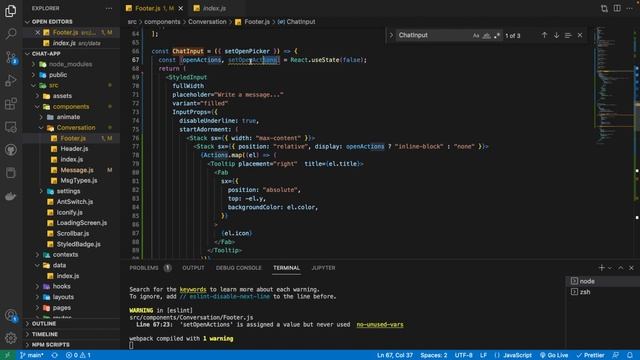
Task: Add a new terminal
Action: click(x=601, y=268)
